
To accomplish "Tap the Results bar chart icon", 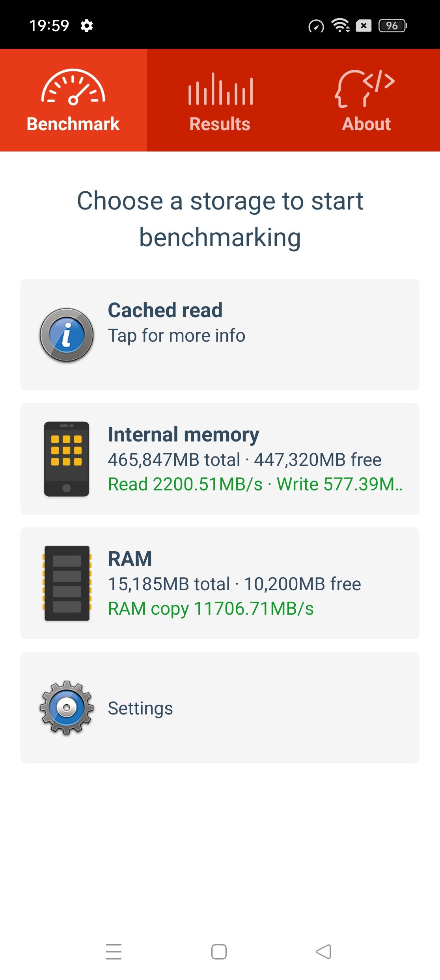I will tap(220, 89).
